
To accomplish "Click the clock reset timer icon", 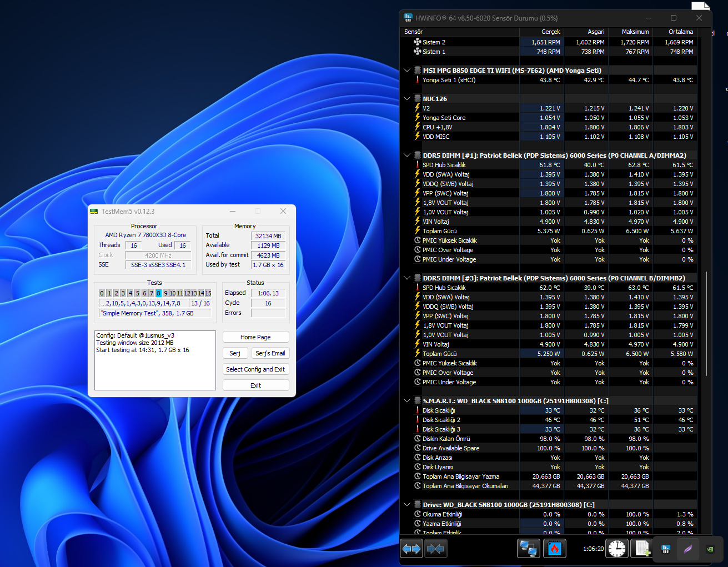I will click(x=616, y=549).
